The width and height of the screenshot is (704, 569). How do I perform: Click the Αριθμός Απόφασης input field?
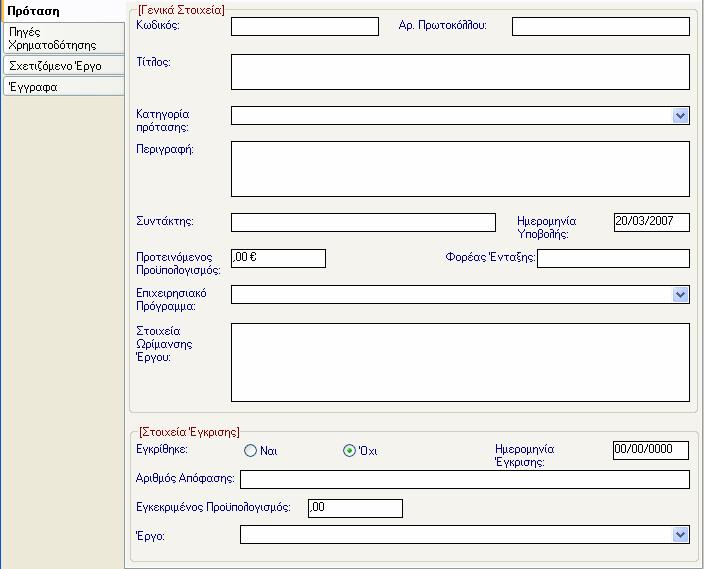pos(465,480)
